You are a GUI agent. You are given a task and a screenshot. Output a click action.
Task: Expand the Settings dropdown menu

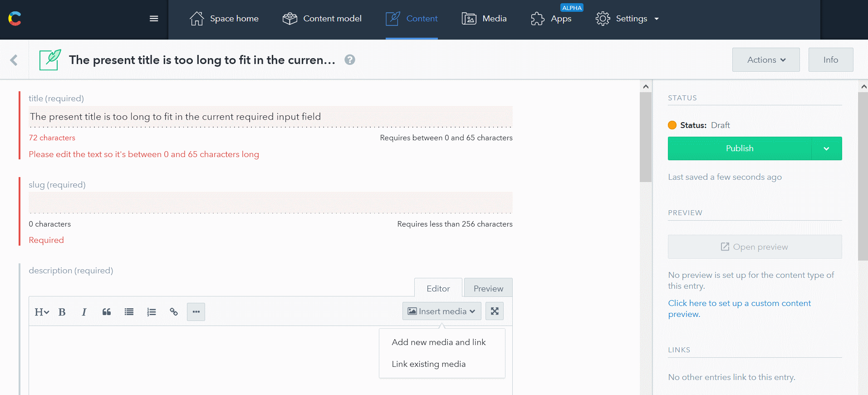pos(627,19)
